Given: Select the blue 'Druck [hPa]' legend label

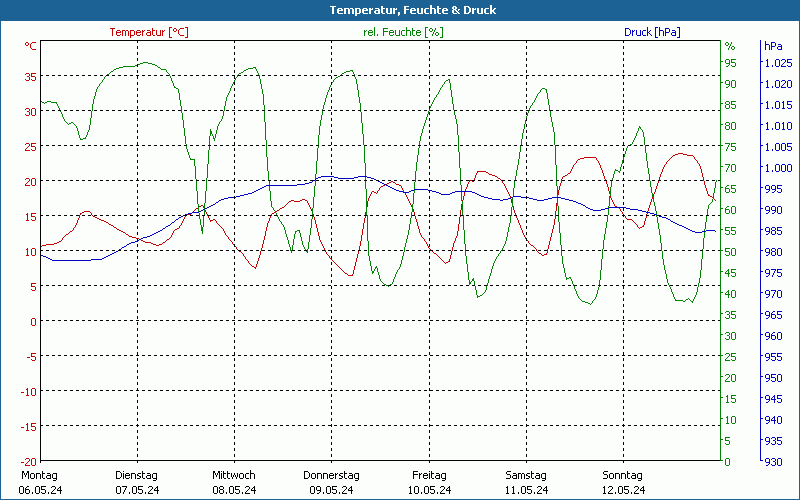Looking at the screenshot, I should click(x=652, y=32).
